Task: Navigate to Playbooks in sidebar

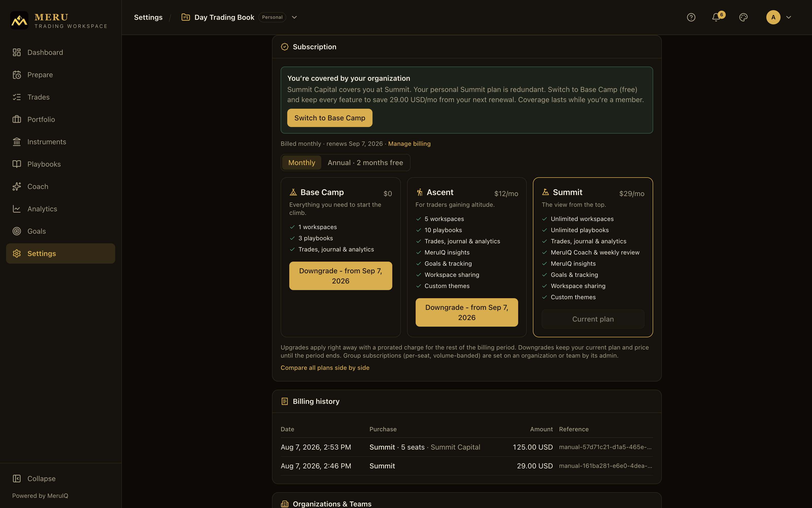Action: (60, 164)
